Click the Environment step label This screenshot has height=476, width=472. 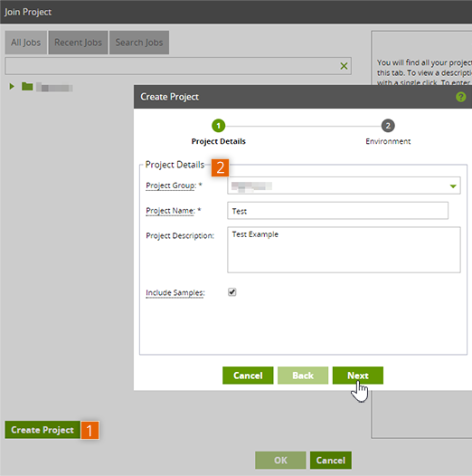[x=388, y=141]
